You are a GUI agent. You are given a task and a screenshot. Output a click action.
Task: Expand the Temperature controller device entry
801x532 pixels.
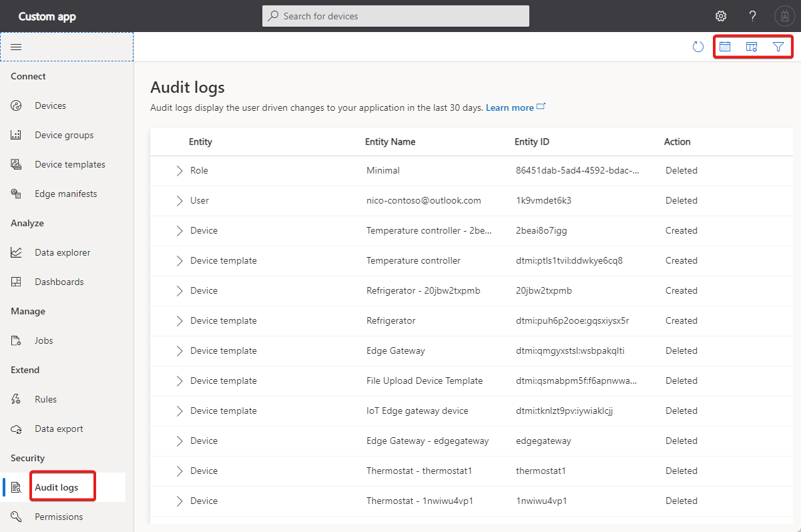(179, 230)
